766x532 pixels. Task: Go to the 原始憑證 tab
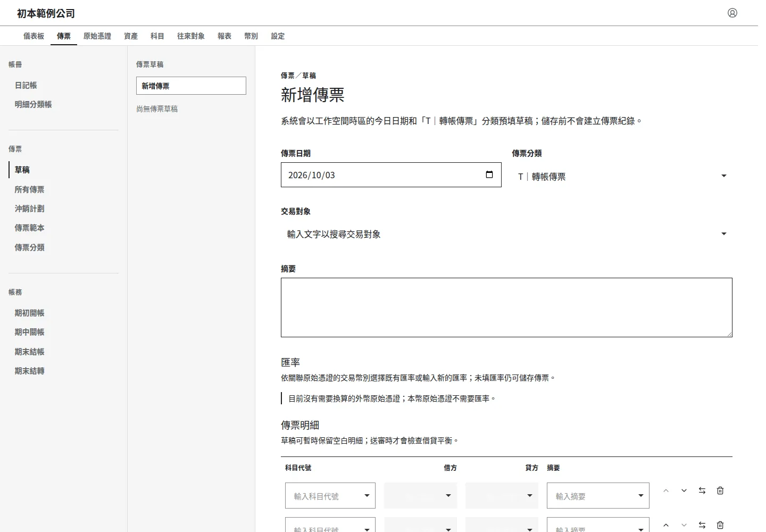coord(97,36)
